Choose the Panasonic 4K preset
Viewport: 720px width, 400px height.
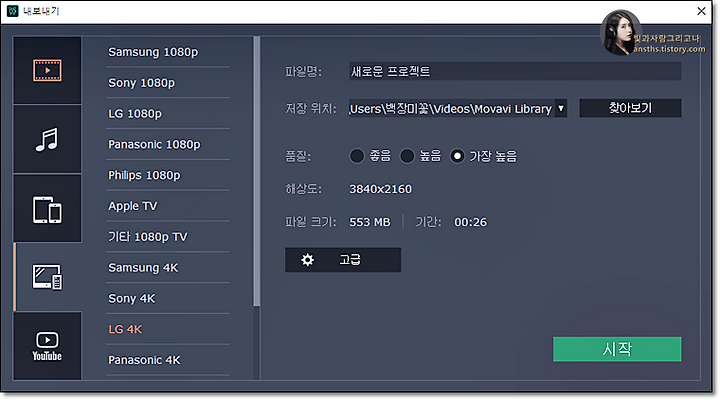tap(168, 360)
